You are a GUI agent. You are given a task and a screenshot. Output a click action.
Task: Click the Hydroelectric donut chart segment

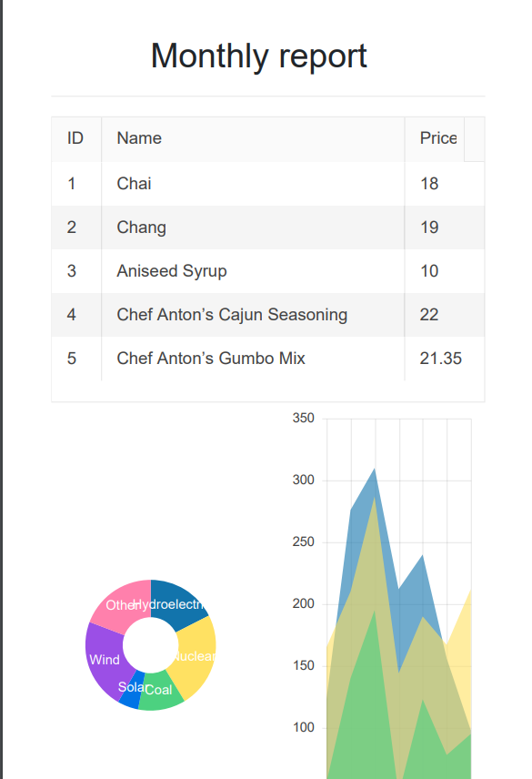(176, 603)
